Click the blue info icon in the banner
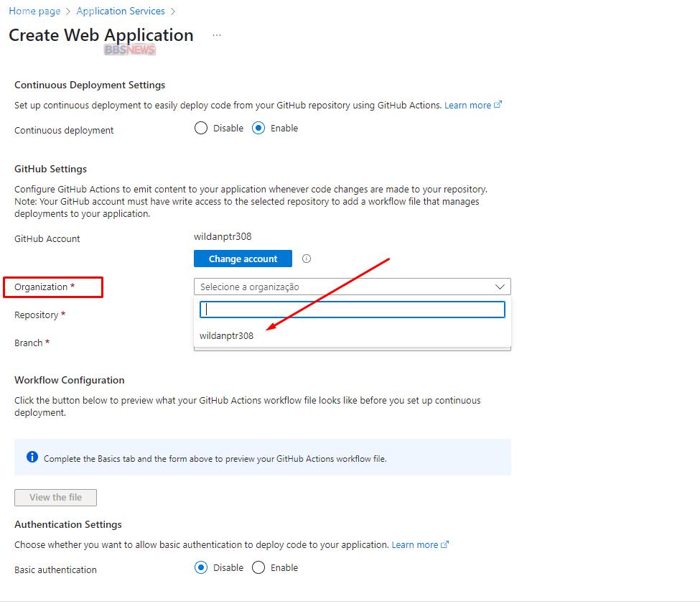The image size is (700, 609). (32, 457)
